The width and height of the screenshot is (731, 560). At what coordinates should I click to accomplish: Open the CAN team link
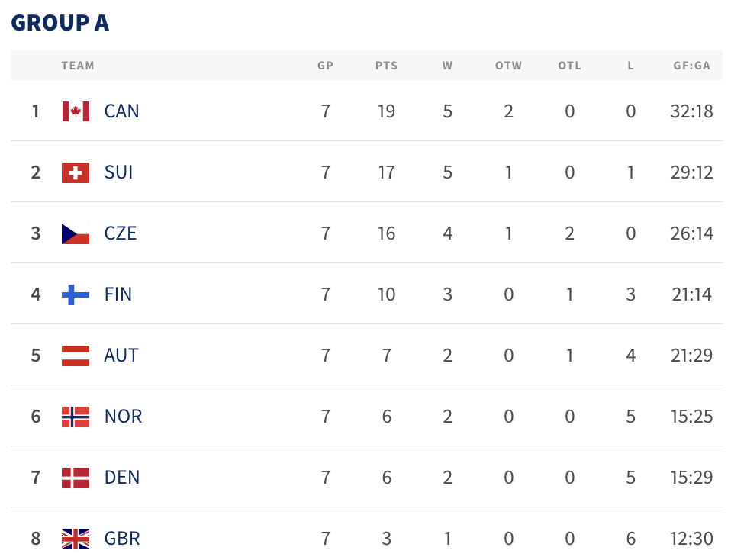tap(121, 111)
